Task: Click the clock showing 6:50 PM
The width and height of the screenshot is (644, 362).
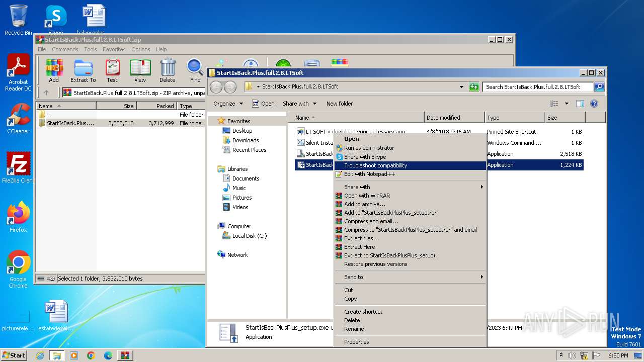Action: tap(618, 355)
